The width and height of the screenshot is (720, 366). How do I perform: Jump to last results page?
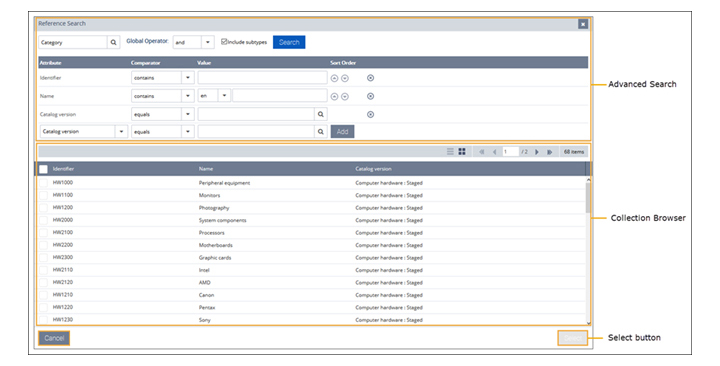coord(550,152)
